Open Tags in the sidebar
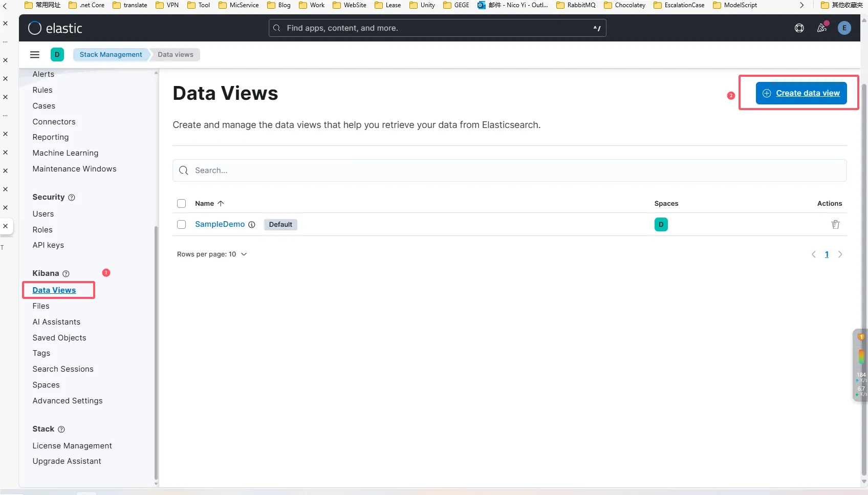Viewport: 868px width, 495px height. coord(41,353)
